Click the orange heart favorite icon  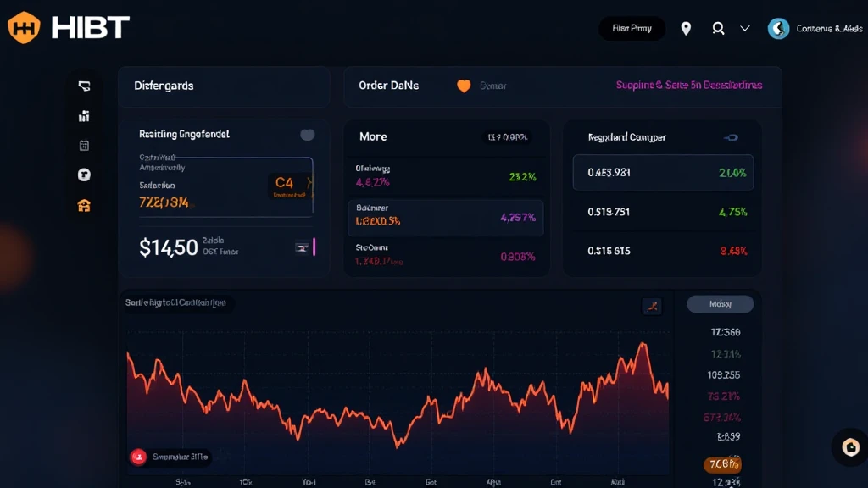[x=464, y=86]
